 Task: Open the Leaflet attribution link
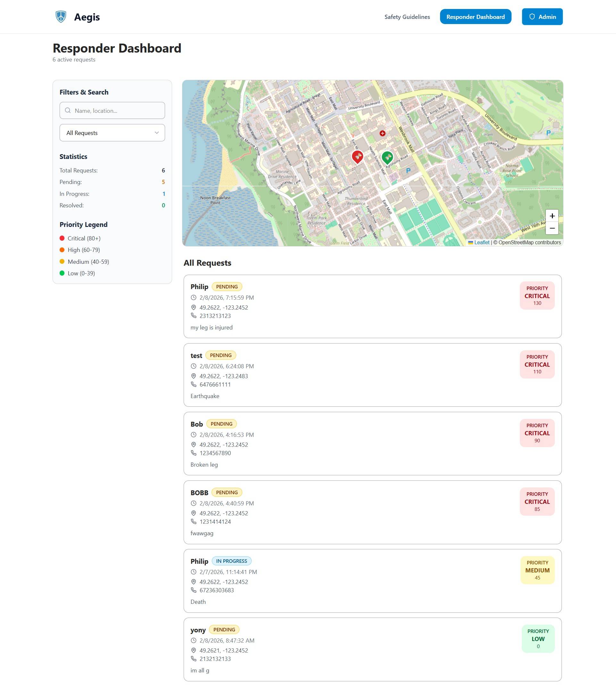tap(481, 242)
